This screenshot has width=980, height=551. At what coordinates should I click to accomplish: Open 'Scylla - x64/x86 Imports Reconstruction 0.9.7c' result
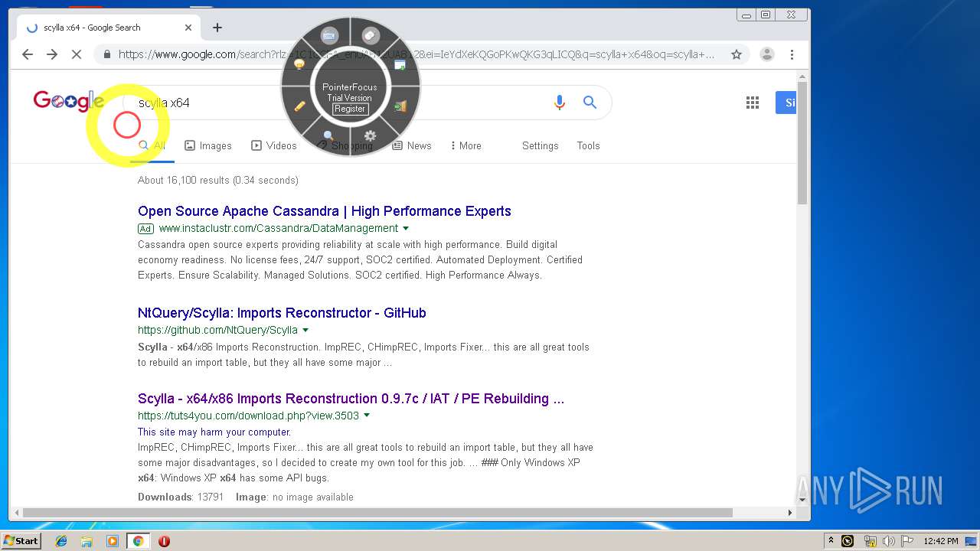[351, 399]
